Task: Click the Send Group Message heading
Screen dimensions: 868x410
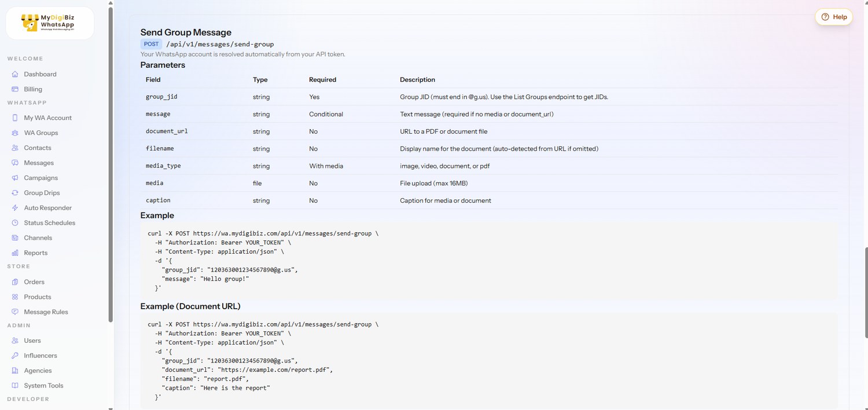Action: [x=186, y=32]
